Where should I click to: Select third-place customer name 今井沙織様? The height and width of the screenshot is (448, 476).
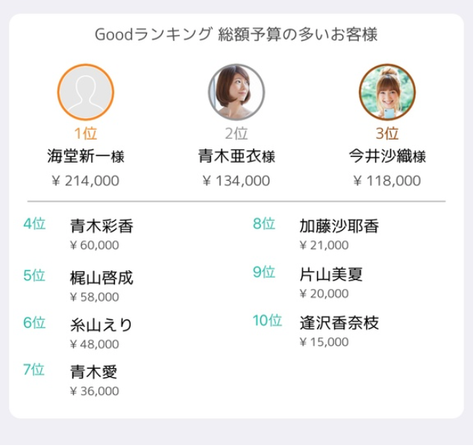(x=386, y=157)
